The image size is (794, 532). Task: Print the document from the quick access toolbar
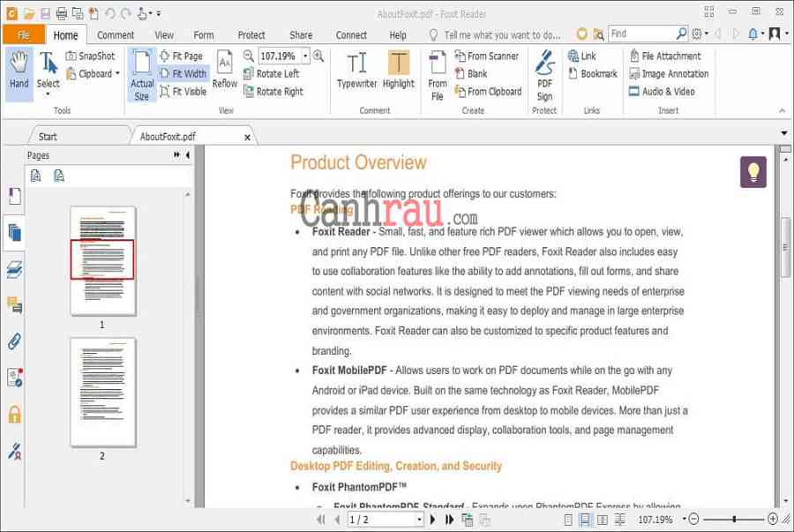point(61,13)
